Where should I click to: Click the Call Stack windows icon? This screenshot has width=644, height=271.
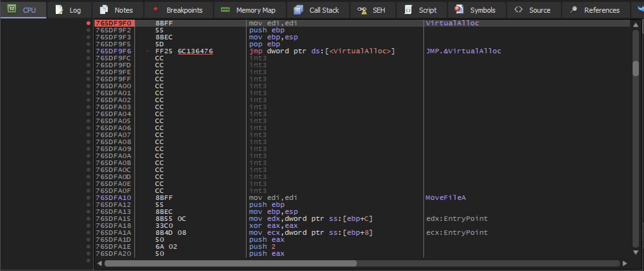(298, 10)
